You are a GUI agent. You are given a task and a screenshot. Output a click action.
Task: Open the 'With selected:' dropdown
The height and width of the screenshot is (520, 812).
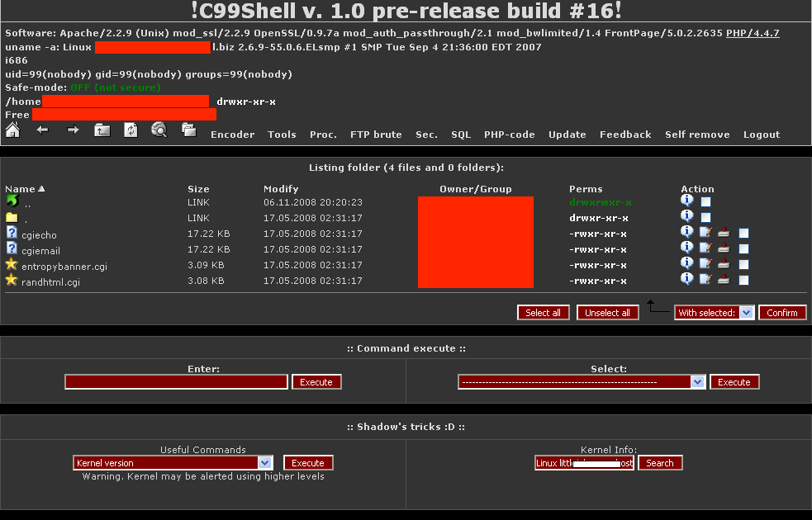click(x=715, y=313)
